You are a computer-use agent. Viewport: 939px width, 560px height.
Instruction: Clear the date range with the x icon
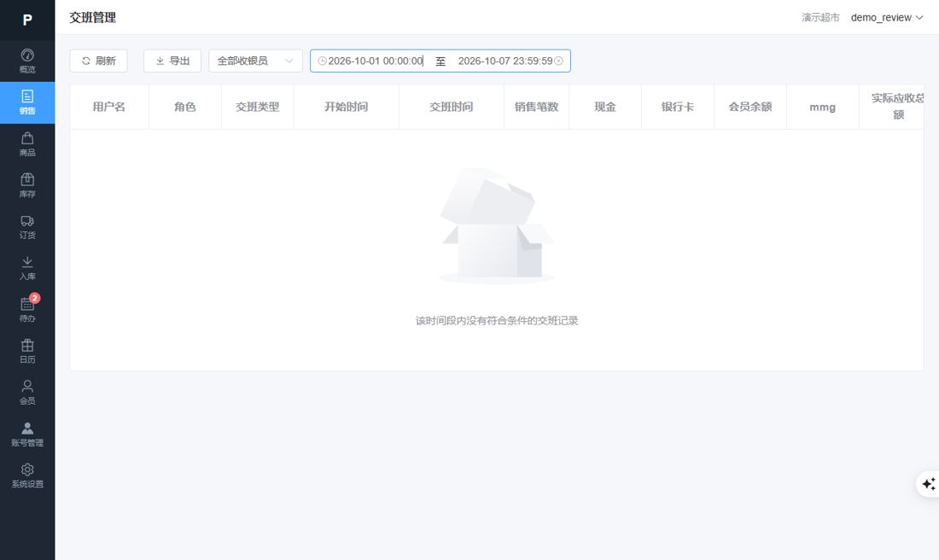click(559, 61)
